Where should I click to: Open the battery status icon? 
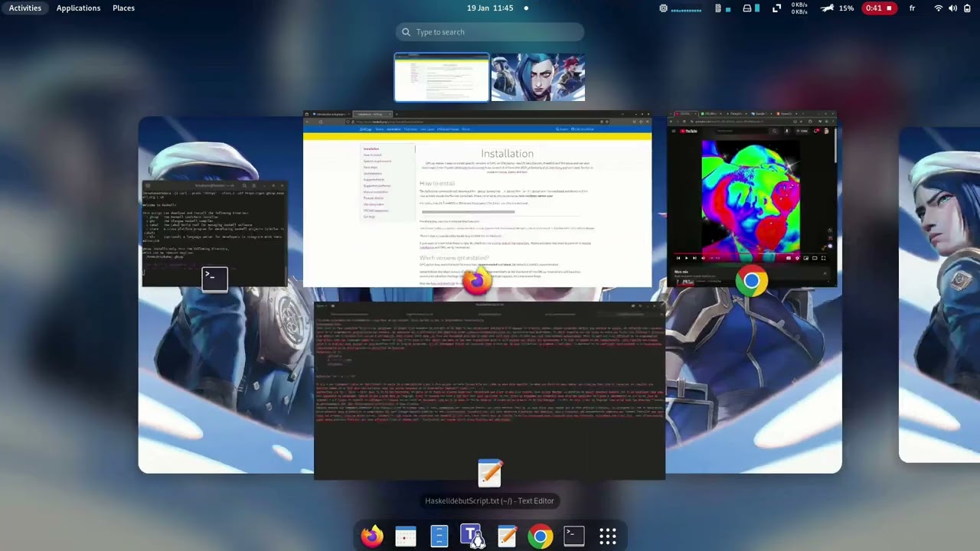(968, 8)
